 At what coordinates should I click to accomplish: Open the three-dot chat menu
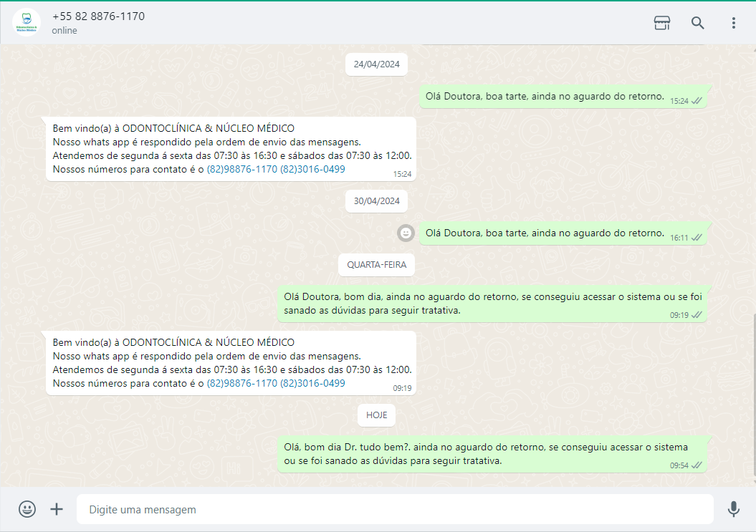(733, 23)
